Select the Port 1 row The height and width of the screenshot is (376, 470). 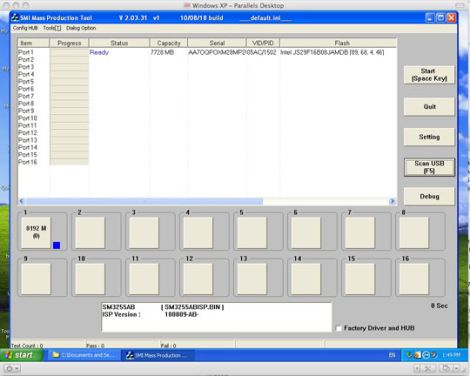[207, 52]
